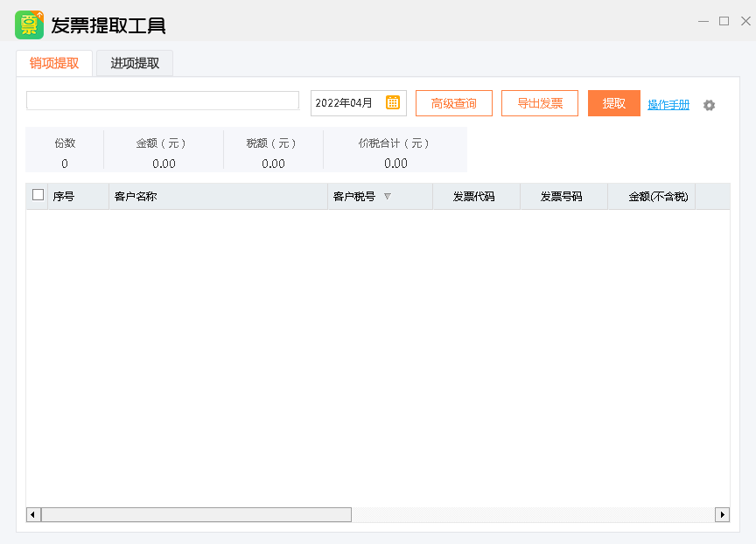This screenshot has height=544, width=756.
Task: Click the 价税合计（元） summary label
Action: 394,143
